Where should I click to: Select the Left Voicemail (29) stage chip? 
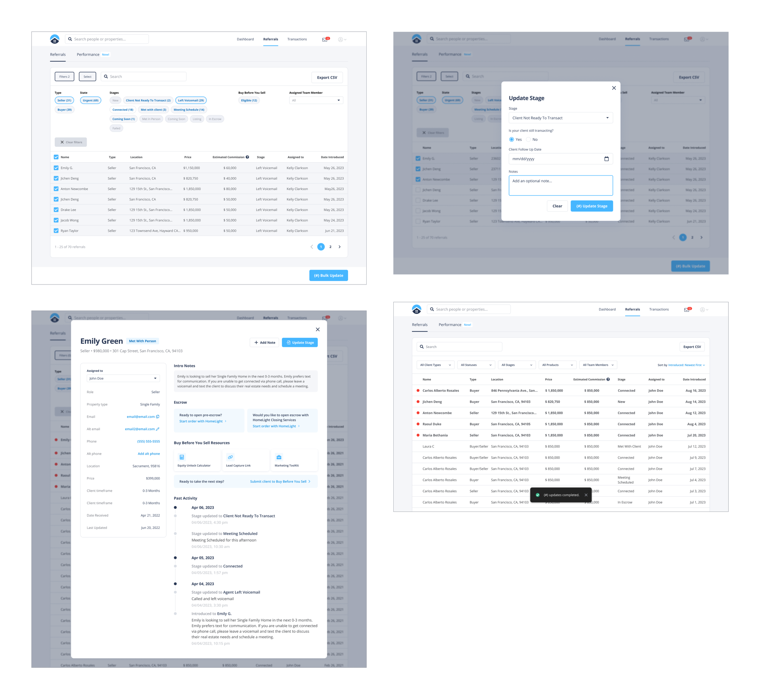[191, 100]
